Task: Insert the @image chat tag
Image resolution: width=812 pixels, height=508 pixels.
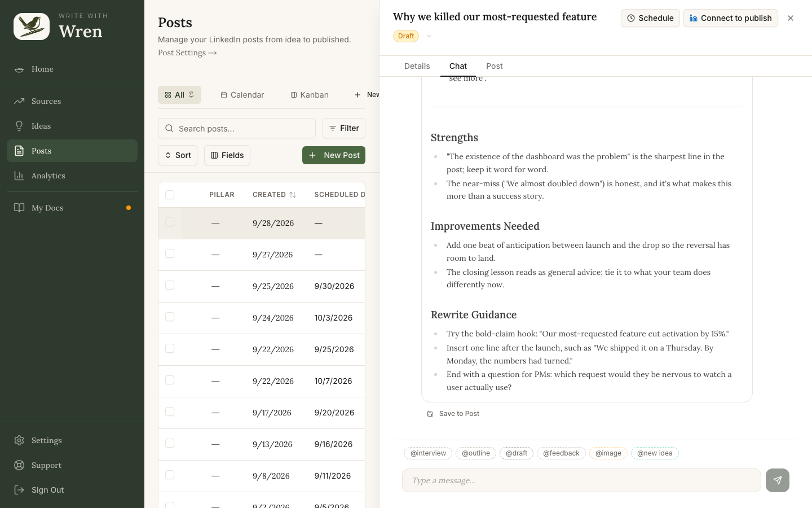Action: click(x=608, y=453)
